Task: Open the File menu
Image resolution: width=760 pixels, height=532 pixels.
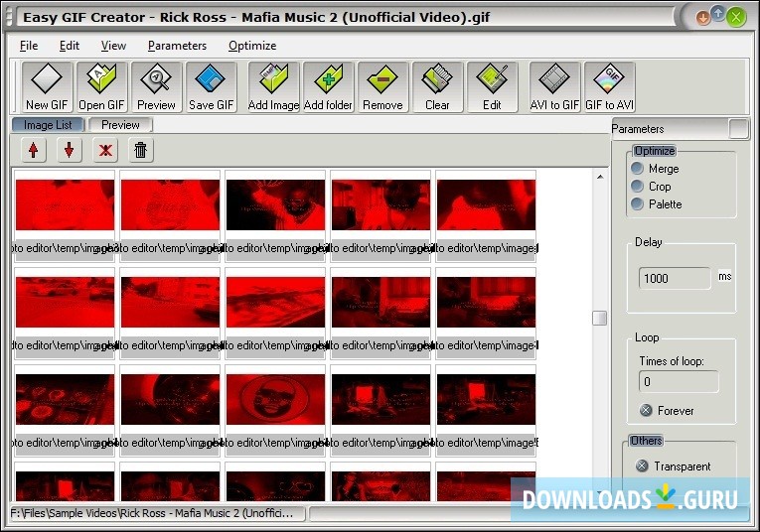Action: point(29,46)
